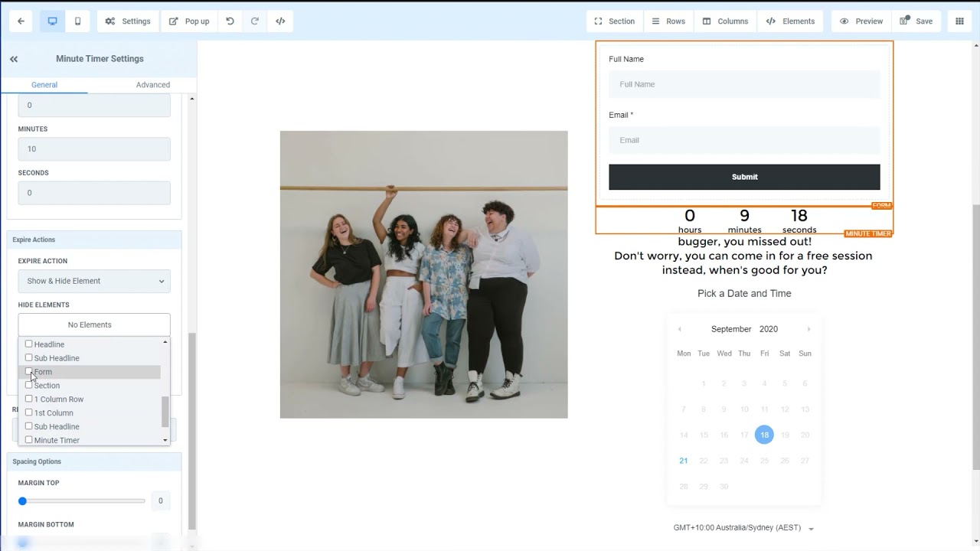Click the redo icon
Image resolution: width=980 pixels, height=551 pixels.
point(255,21)
